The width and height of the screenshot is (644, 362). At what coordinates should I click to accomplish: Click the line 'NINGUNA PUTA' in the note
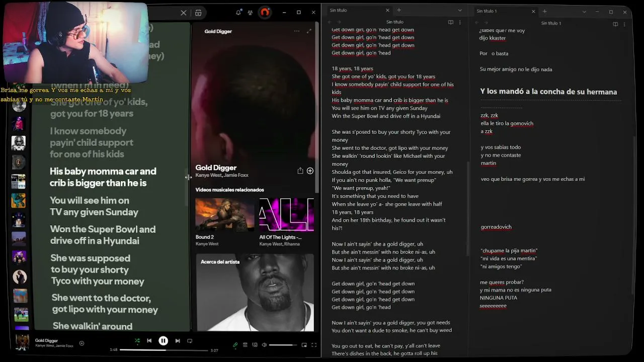[499, 298]
